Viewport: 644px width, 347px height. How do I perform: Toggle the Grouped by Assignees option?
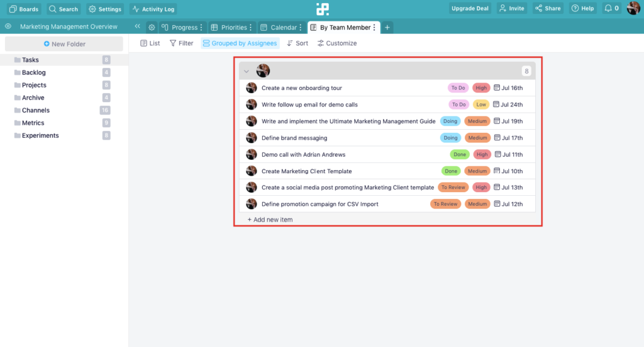pyautogui.click(x=240, y=43)
